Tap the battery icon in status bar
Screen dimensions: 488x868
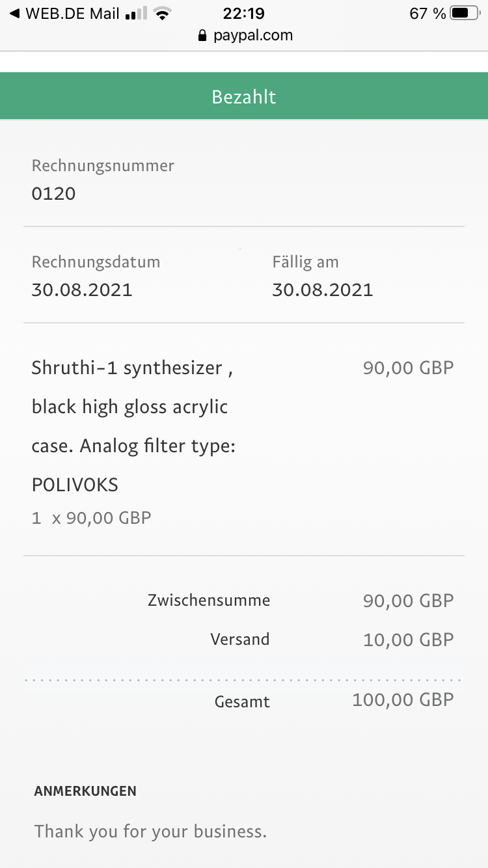[x=464, y=13]
